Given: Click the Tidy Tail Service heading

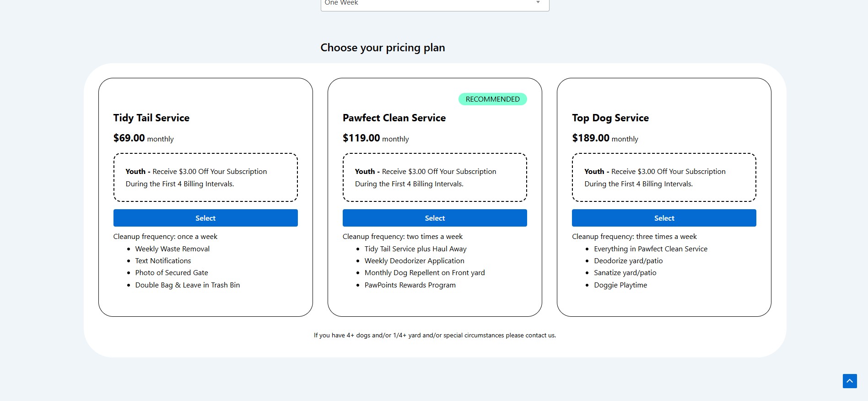Looking at the screenshot, I should 151,118.
